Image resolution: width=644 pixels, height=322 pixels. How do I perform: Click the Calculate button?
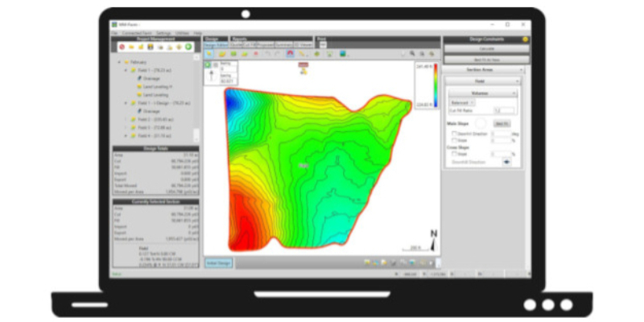487,48
